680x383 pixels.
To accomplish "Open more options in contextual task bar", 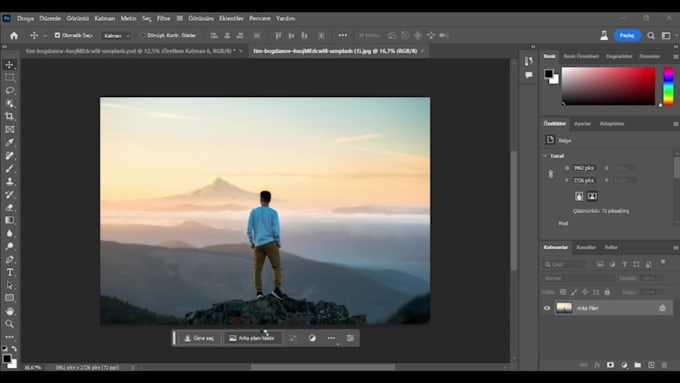I will point(331,338).
